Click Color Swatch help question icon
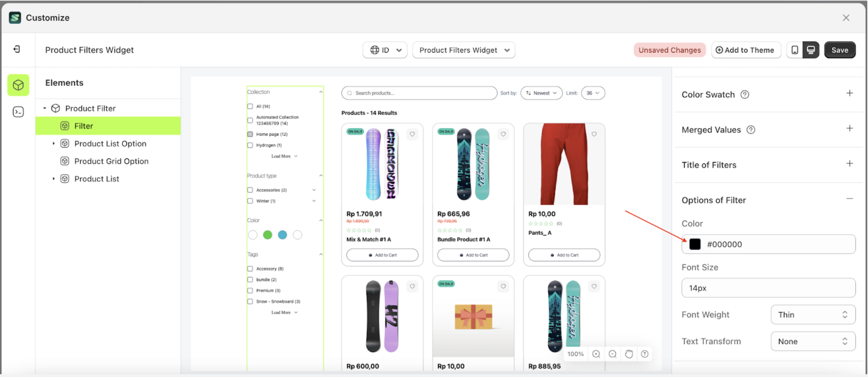Viewport: 868px width, 377px height. coord(745,95)
